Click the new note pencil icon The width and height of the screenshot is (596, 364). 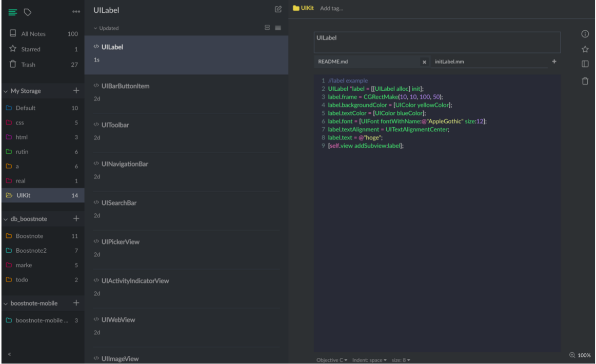tap(278, 9)
